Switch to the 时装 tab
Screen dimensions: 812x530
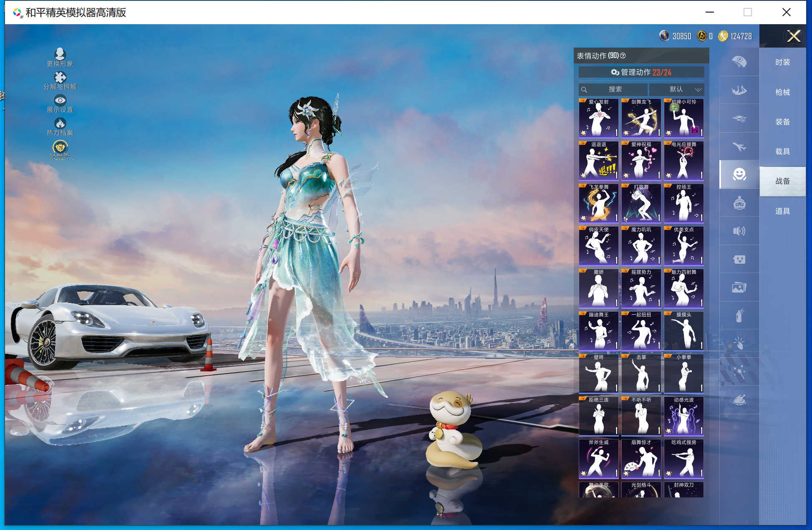(x=782, y=62)
